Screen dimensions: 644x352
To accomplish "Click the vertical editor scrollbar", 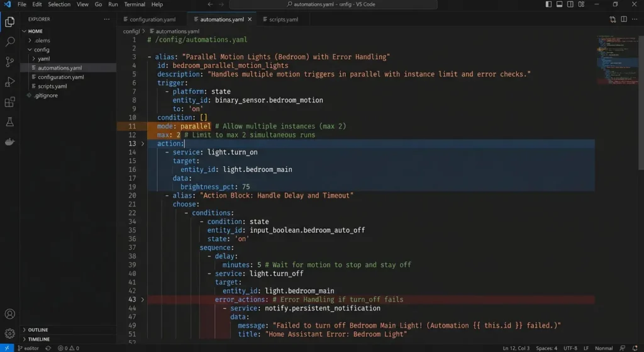I will click(641, 101).
